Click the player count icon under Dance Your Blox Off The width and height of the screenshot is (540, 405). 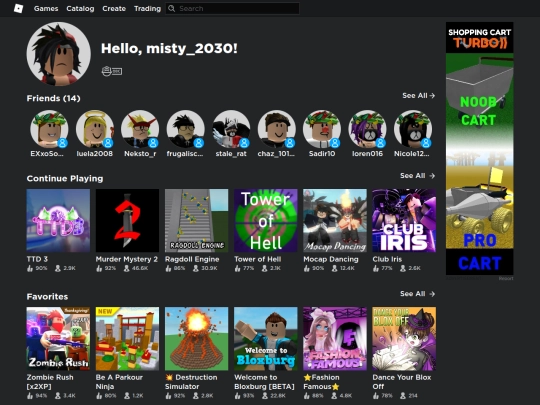[403, 396]
